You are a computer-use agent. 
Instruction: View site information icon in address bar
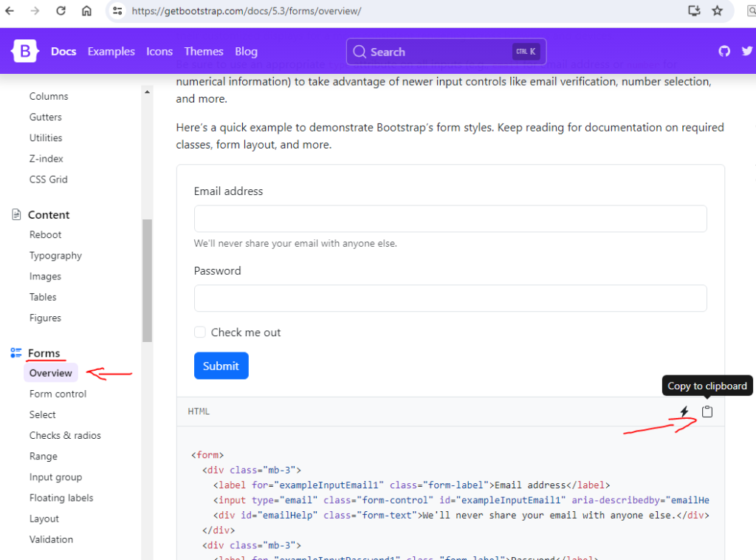point(117,11)
